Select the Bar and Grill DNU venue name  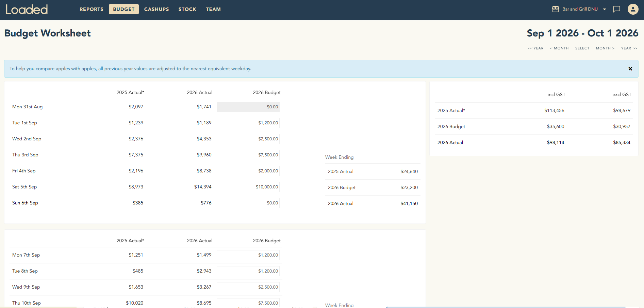coord(580,9)
